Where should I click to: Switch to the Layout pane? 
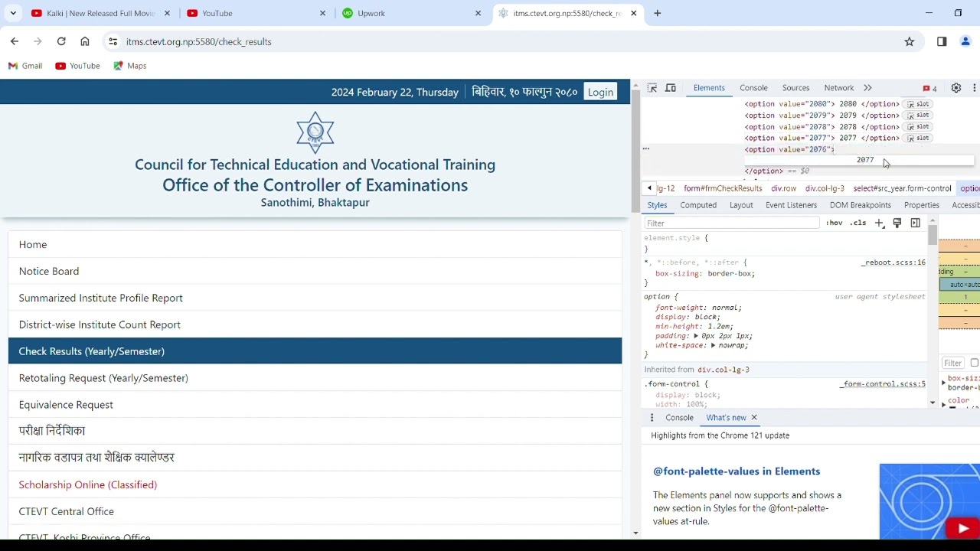pyautogui.click(x=741, y=205)
